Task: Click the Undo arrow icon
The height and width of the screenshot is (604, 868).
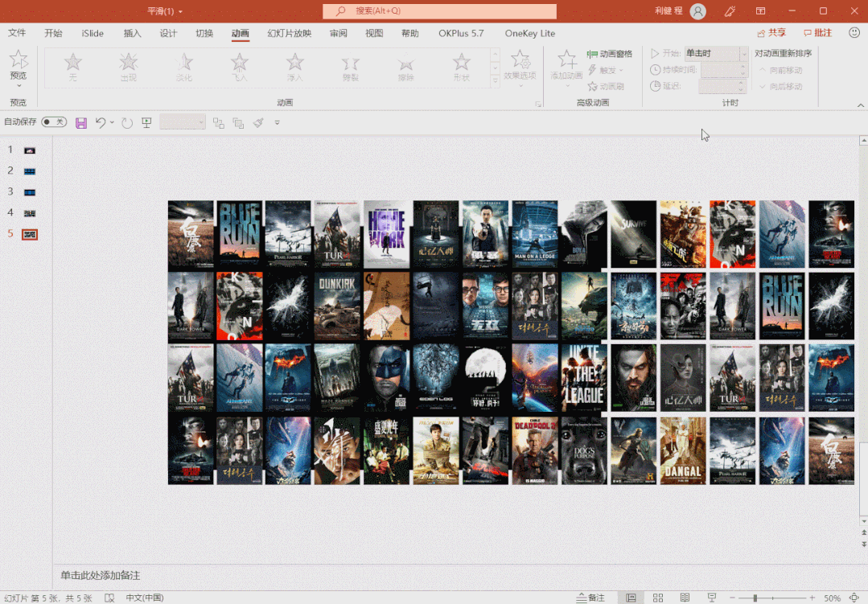Action: click(101, 122)
